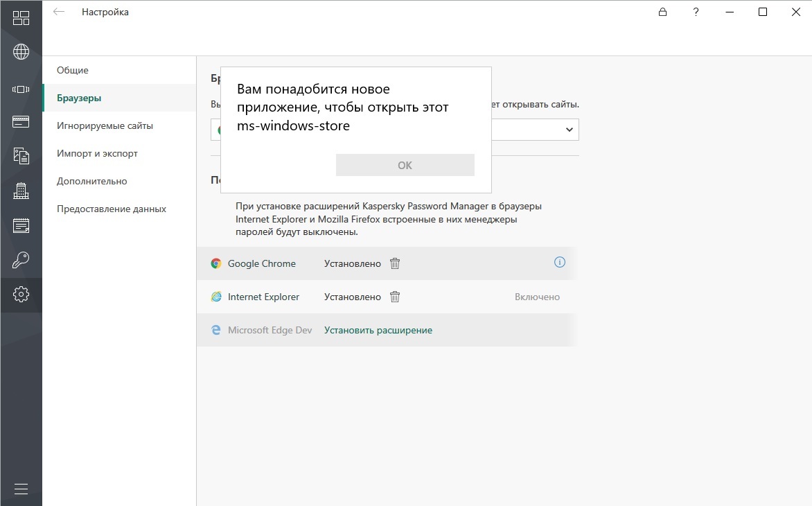Image resolution: width=812 pixels, height=506 pixels.
Task: Open the bank cards icon in sidebar
Action: click(x=21, y=122)
